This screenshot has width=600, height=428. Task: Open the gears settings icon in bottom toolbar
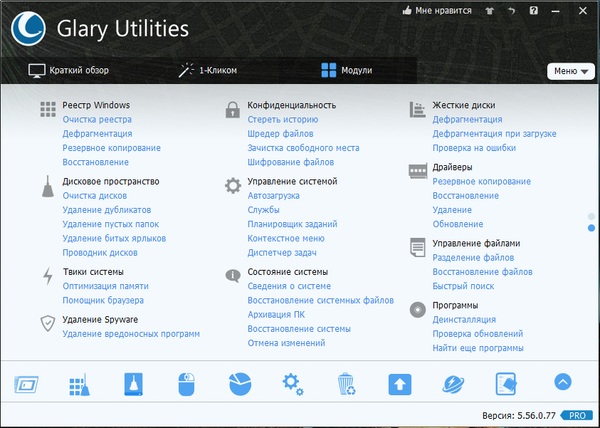click(x=292, y=383)
